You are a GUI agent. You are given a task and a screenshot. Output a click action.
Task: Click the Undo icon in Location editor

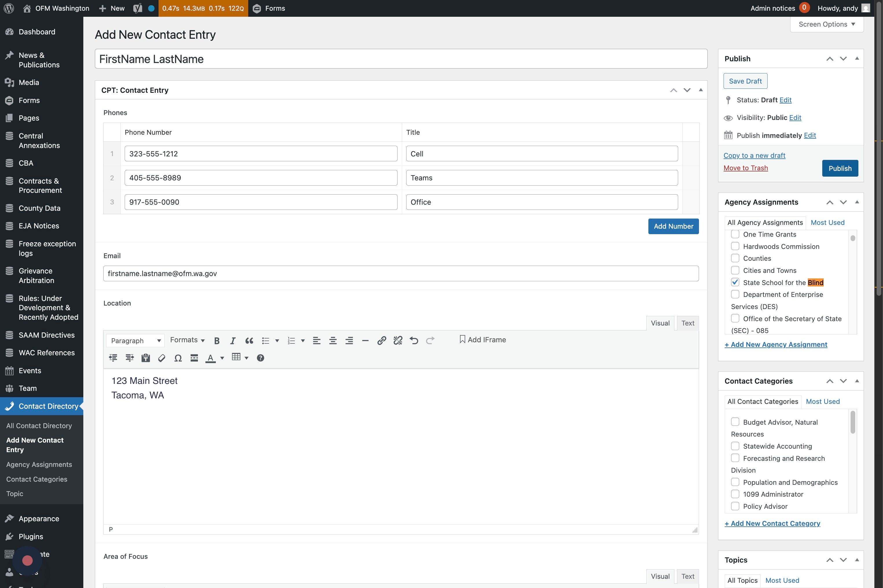[x=414, y=341]
